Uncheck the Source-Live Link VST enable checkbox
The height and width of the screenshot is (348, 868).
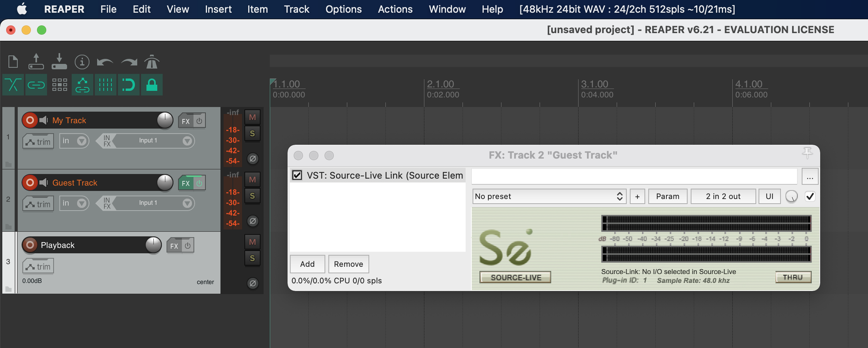click(297, 176)
